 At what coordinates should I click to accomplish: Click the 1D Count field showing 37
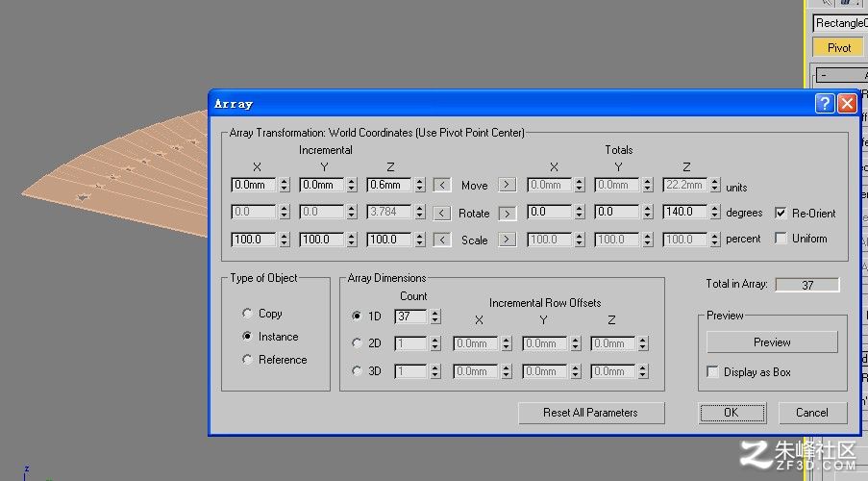click(410, 316)
